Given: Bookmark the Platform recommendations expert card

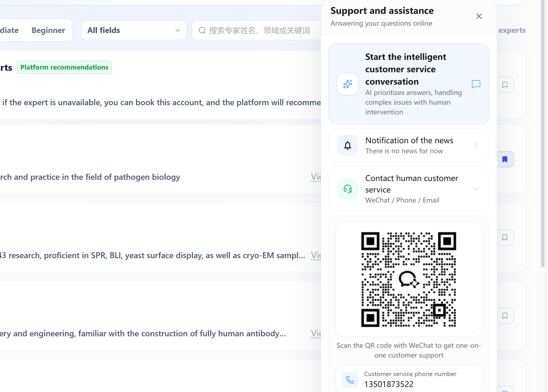Looking at the screenshot, I should 505,85.
